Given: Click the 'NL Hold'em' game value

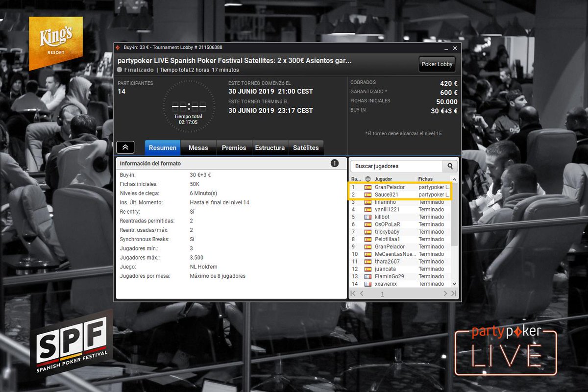Looking at the screenshot, I should pyautogui.click(x=203, y=267).
